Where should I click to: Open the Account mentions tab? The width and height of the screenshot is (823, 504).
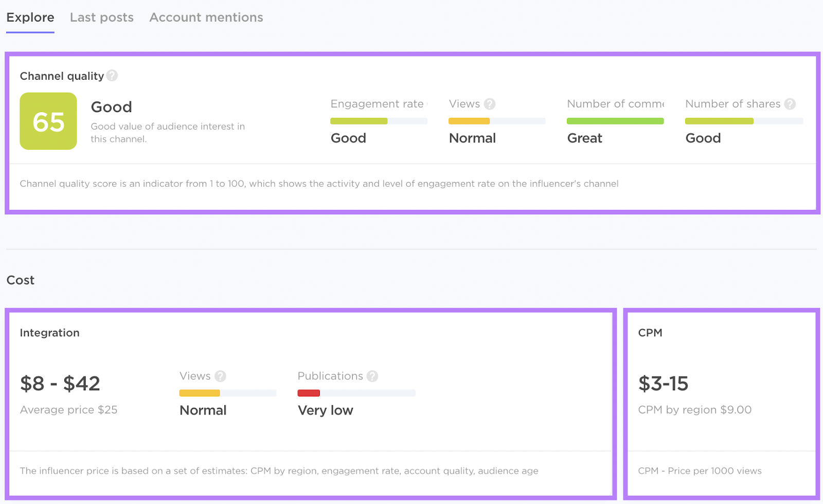(206, 17)
